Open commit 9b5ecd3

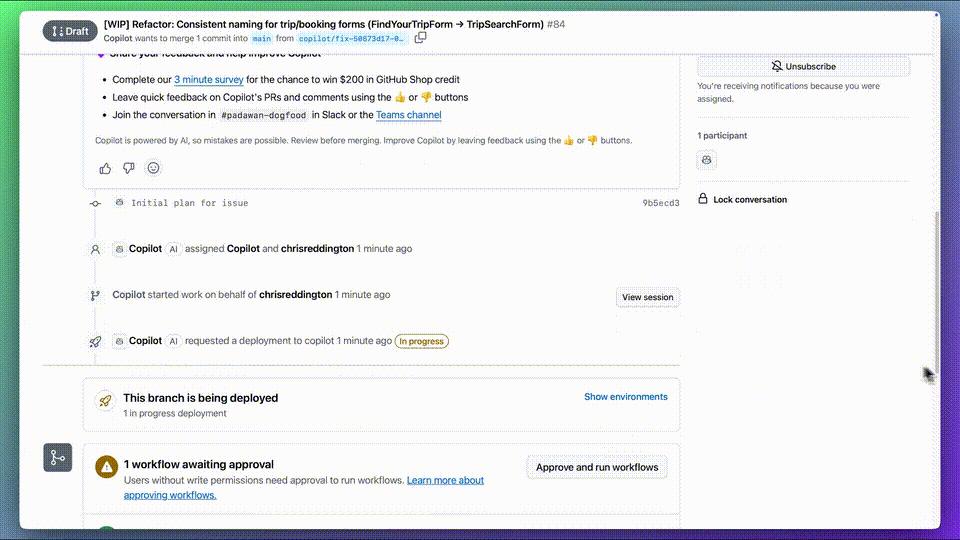point(660,203)
